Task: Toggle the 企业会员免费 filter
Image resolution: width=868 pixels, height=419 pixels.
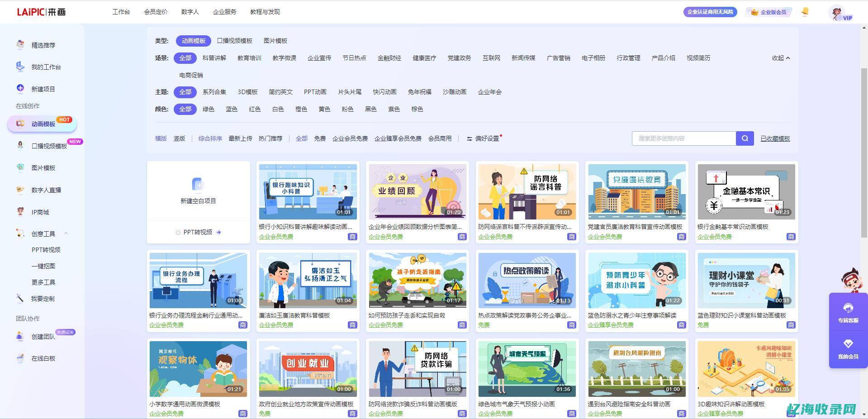Action: pos(350,138)
